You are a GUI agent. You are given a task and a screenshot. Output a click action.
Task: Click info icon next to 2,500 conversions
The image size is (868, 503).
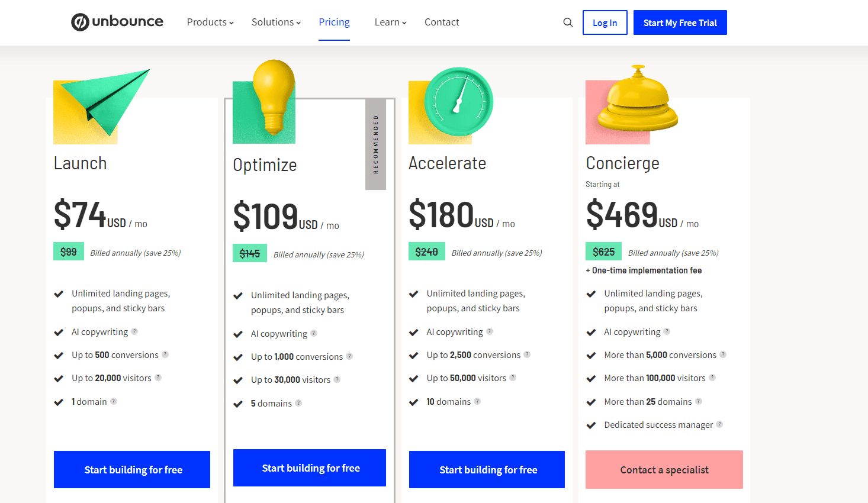pyautogui.click(x=527, y=354)
